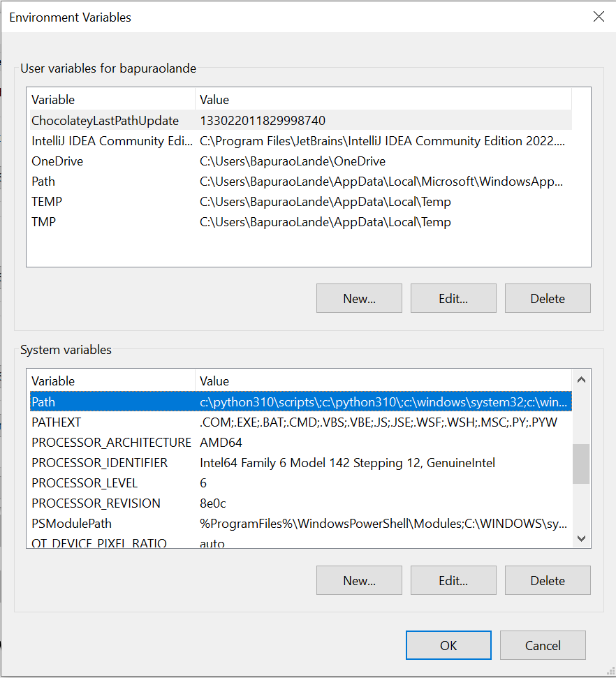Click Delete button under System variables

(548, 580)
